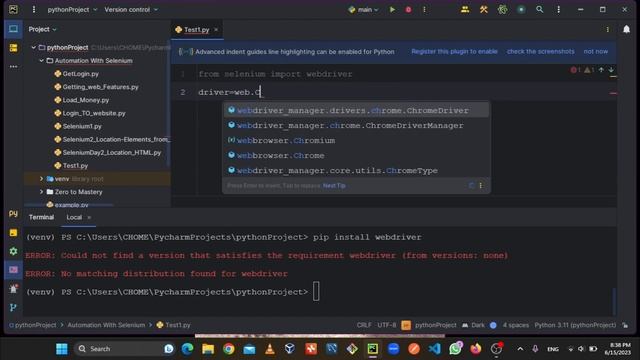
Task: Open Git version control tool window
Action: (x=13, y=307)
